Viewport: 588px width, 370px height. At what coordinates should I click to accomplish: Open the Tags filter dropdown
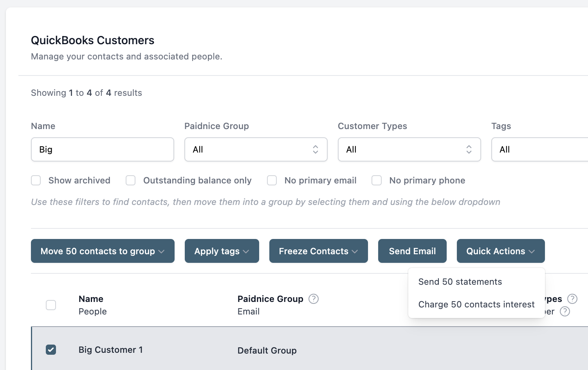[x=540, y=149]
